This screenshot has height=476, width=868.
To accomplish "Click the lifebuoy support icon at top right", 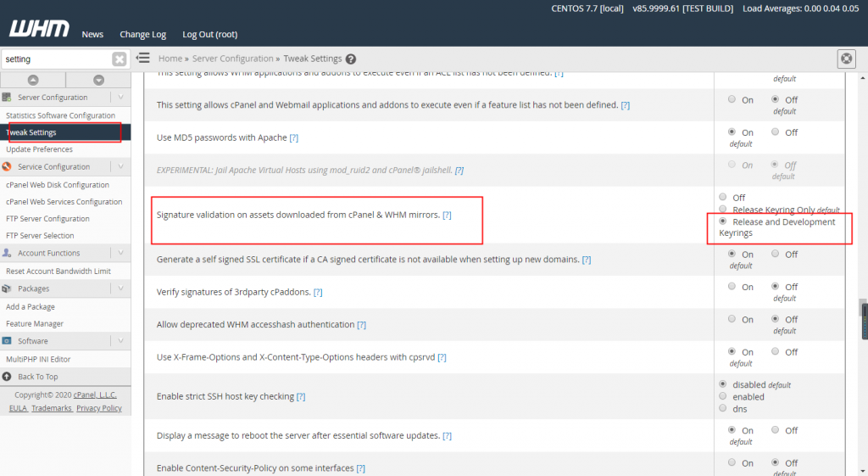I will tap(847, 59).
